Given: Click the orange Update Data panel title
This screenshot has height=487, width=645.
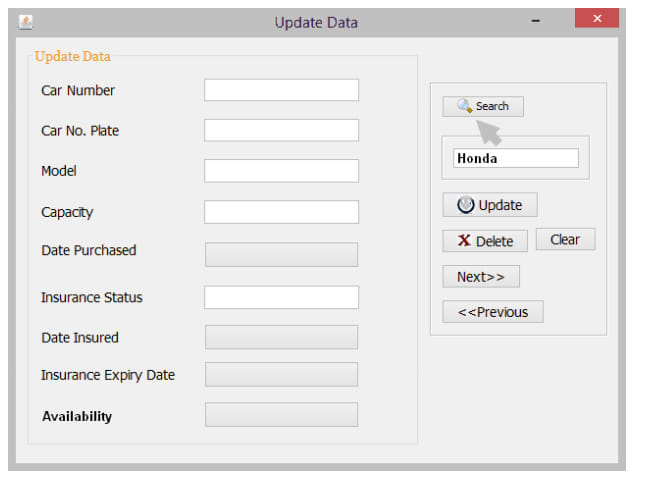Looking at the screenshot, I should click(72, 56).
